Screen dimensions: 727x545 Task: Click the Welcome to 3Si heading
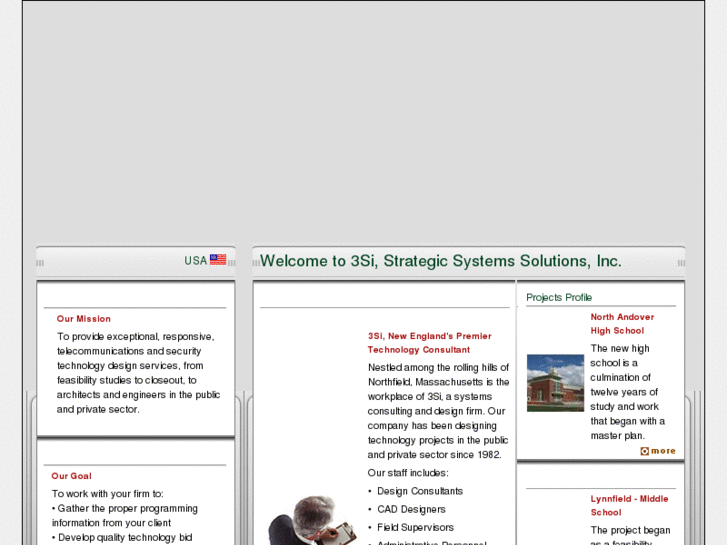[x=440, y=261]
